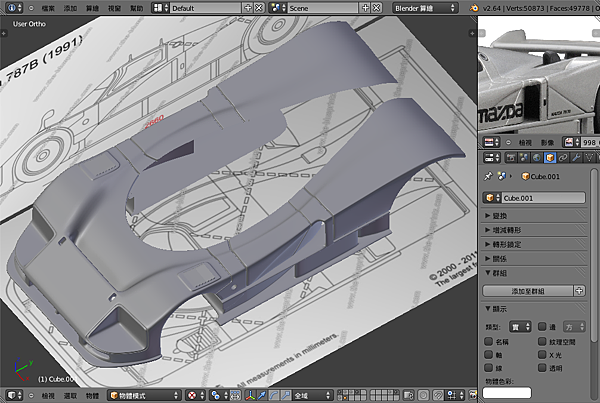This screenshot has height=403, width=600.
Task: Toggle lock camera and layers button
Action: pyautogui.click(x=408, y=395)
